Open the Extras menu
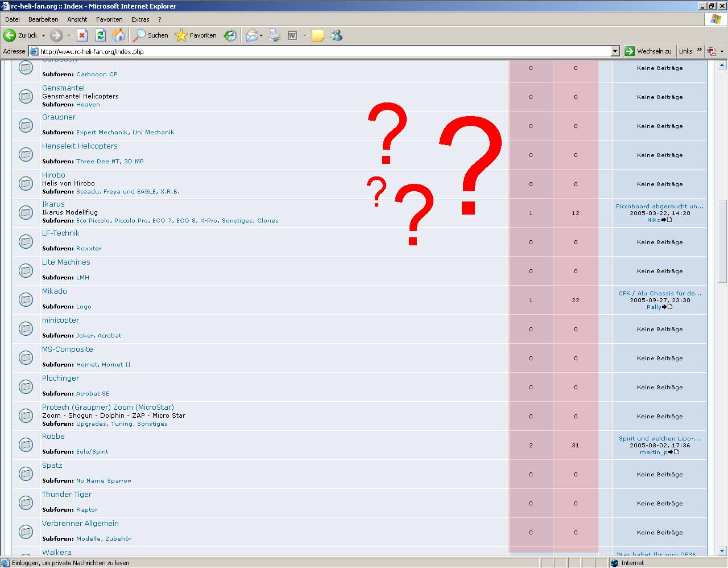 pos(140,19)
